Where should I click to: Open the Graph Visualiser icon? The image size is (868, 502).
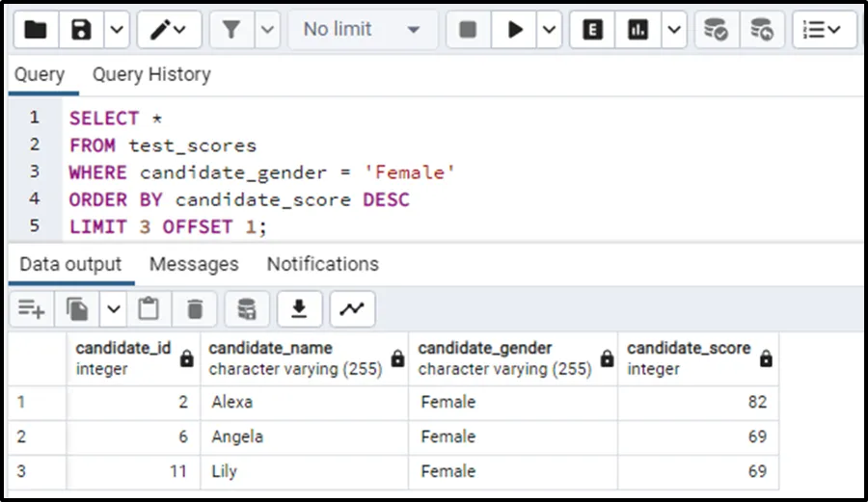pyautogui.click(x=352, y=309)
